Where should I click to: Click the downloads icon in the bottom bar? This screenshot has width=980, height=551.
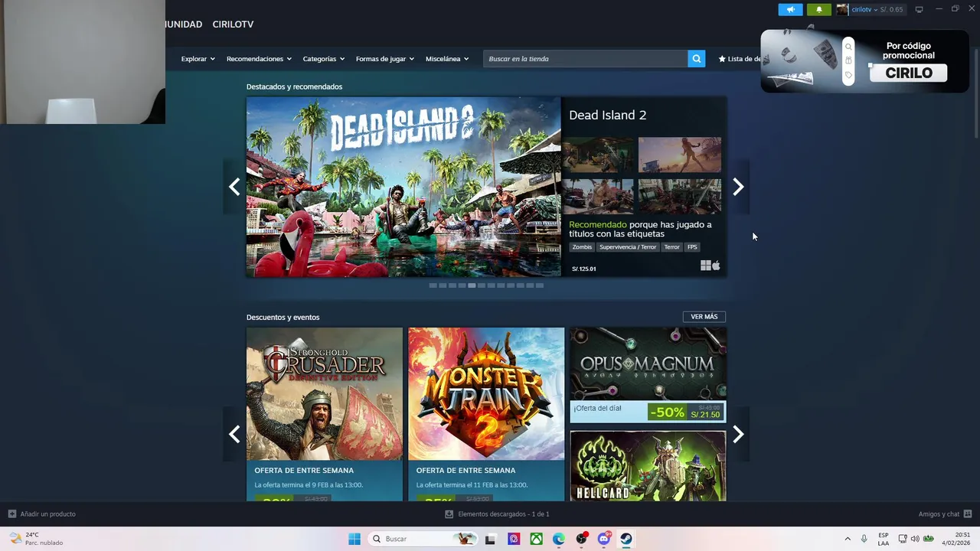449,514
